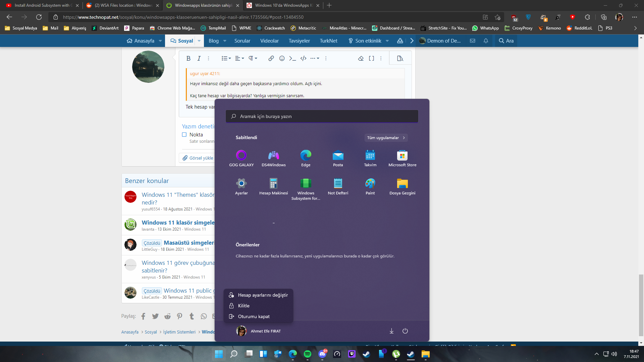
Task: Open Spotify from the taskbar
Action: (307, 354)
